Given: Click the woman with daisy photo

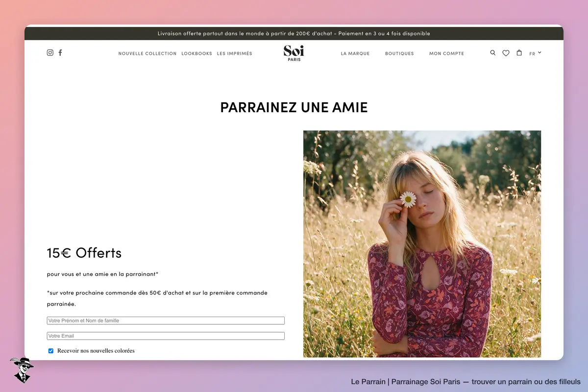Looking at the screenshot, I should pos(422,244).
